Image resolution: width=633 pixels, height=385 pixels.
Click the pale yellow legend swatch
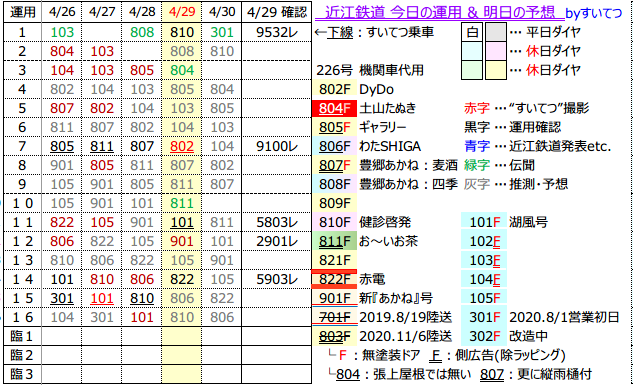point(495,70)
